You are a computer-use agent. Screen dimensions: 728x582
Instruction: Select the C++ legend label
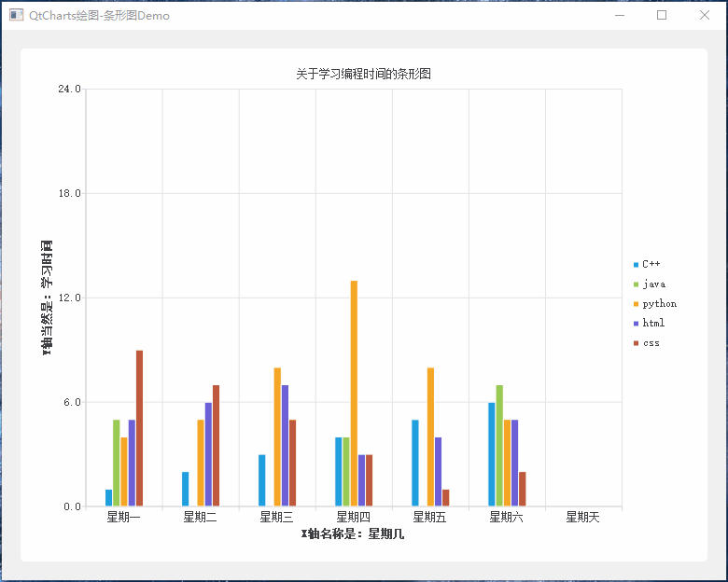tap(651, 264)
